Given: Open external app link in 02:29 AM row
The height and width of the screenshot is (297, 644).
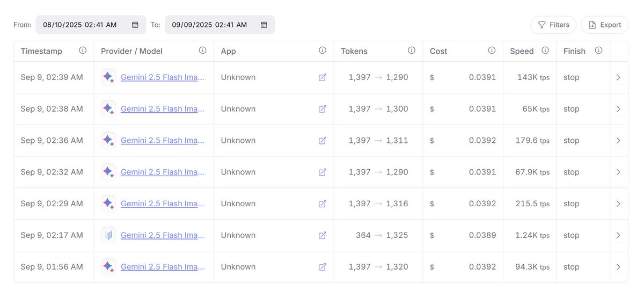Looking at the screenshot, I should (323, 204).
